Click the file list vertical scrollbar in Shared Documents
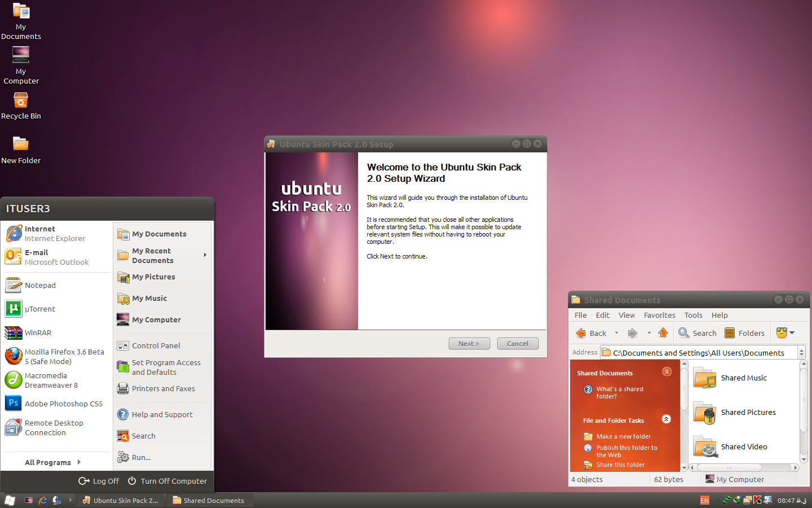The image size is (812, 508). 804,411
